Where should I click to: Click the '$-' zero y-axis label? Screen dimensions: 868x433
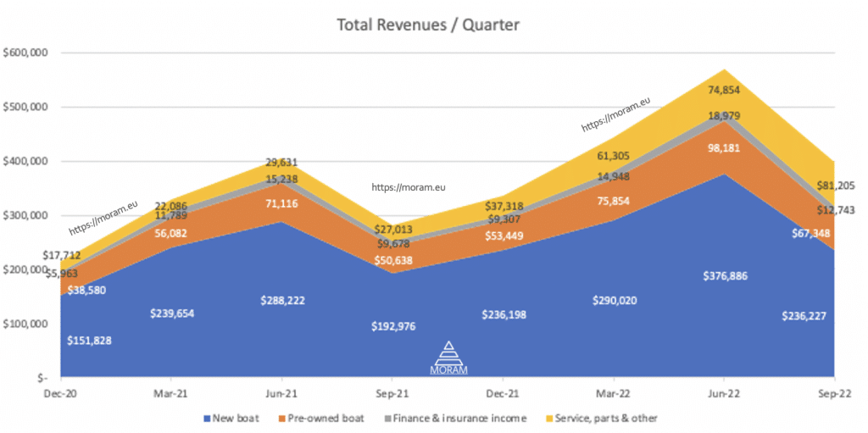(41, 378)
